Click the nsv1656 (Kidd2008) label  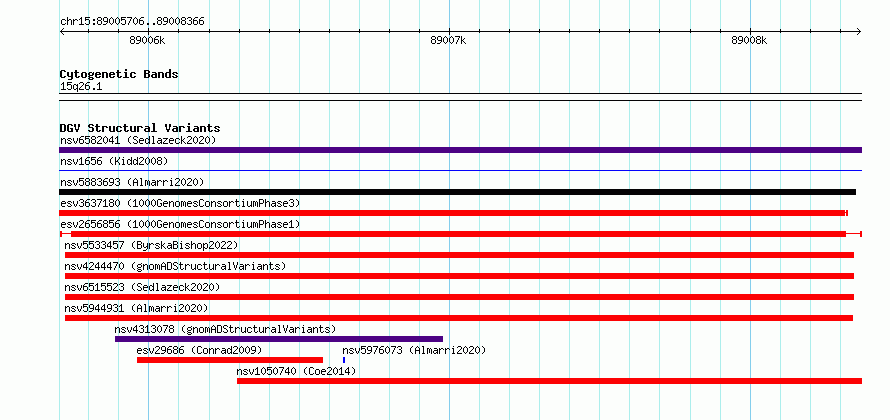pos(114,161)
